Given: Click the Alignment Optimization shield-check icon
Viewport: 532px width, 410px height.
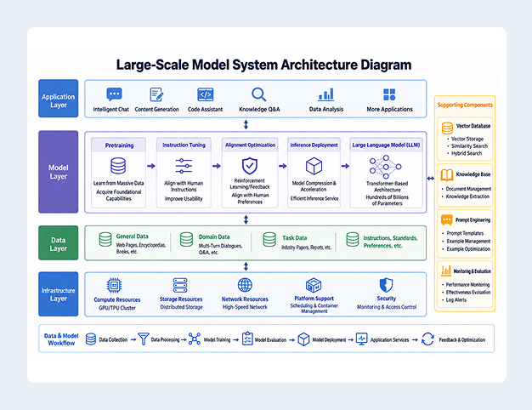Looking at the screenshot, I should click(250, 166).
